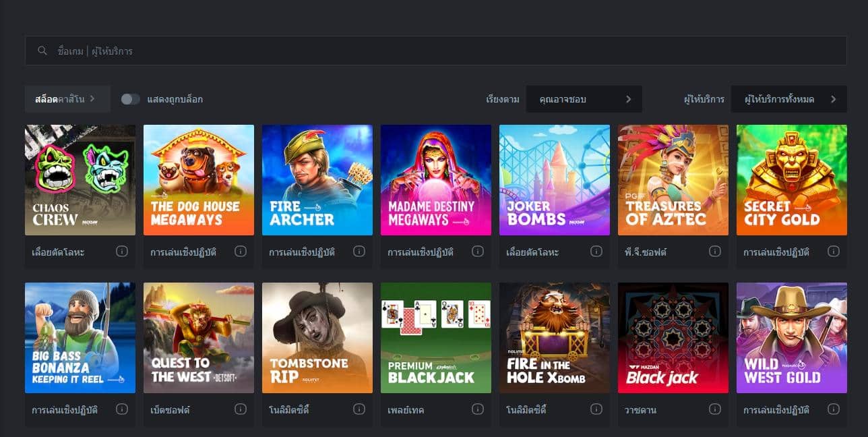The width and height of the screenshot is (868, 437).
Task: Launch Fire in the Hole xBomb thumbnail
Action: coord(555,338)
